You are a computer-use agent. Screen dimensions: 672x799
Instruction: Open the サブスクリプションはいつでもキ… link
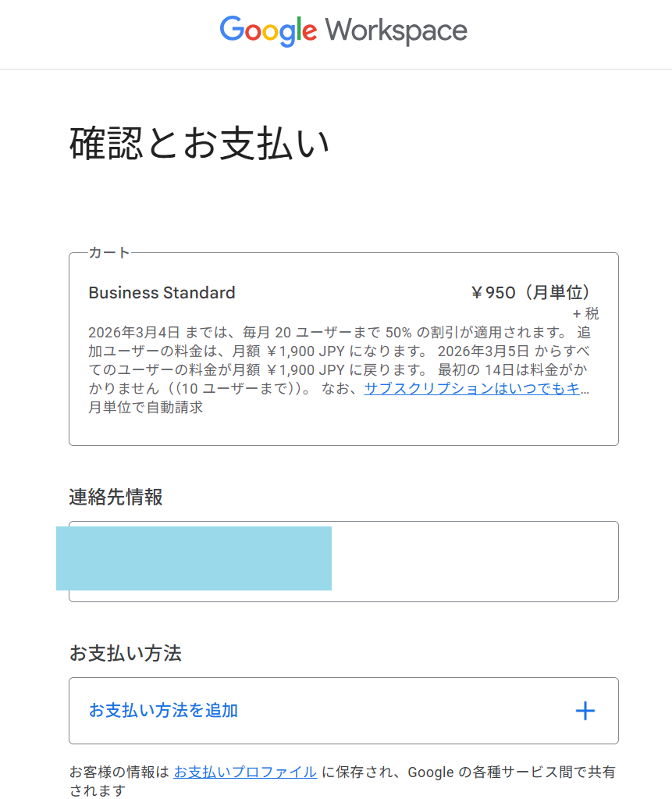(x=476, y=389)
